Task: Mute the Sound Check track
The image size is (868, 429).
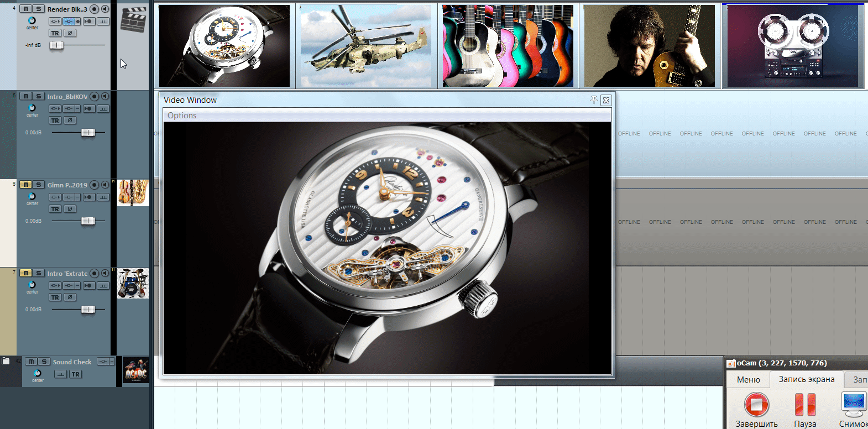Action: (31, 362)
